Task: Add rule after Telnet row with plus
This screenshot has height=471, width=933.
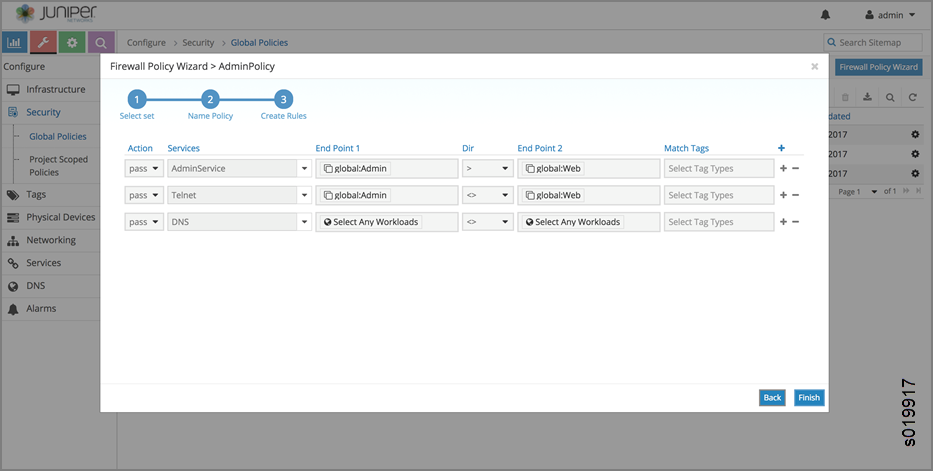Action: coord(783,195)
